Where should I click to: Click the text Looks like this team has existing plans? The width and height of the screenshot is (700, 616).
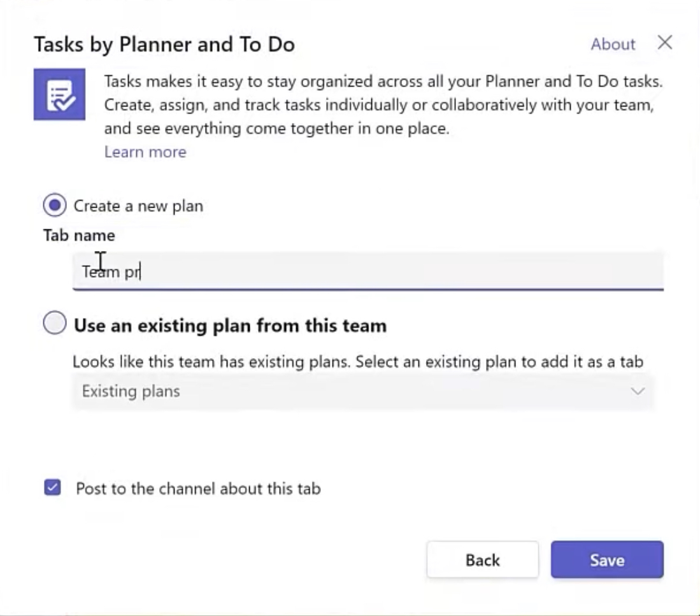point(211,362)
